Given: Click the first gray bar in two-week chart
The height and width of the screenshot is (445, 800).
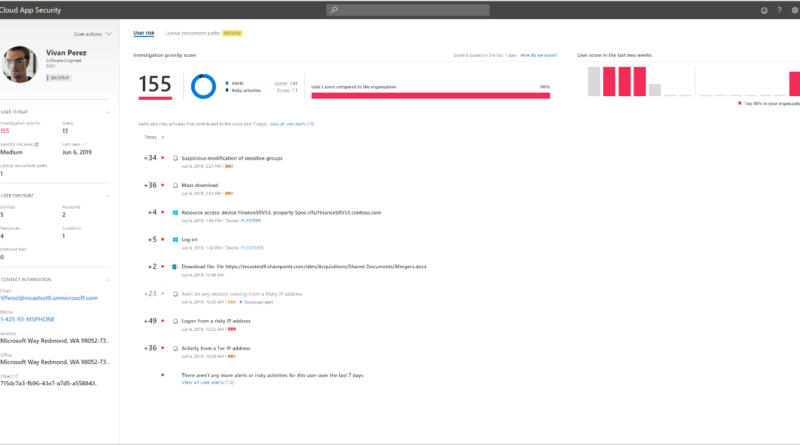Looking at the screenshot, I should click(594, 82).
